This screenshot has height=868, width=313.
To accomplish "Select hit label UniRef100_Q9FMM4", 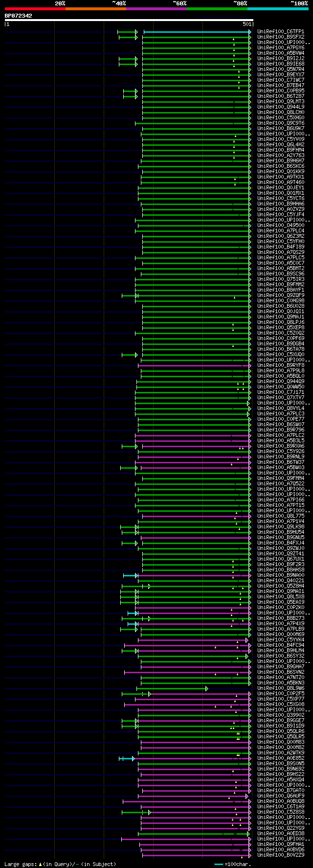I will pos(281,478).
